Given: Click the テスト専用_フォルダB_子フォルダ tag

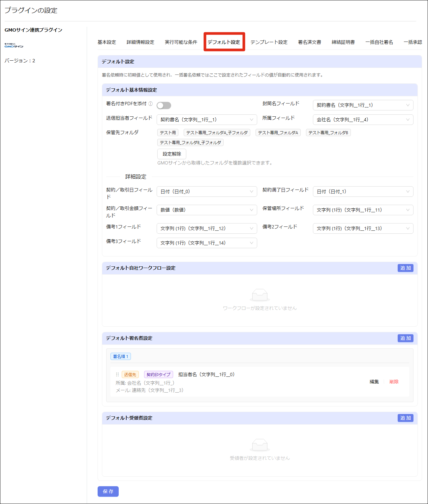Looking at the screenshot, I should tap(191, 142).
